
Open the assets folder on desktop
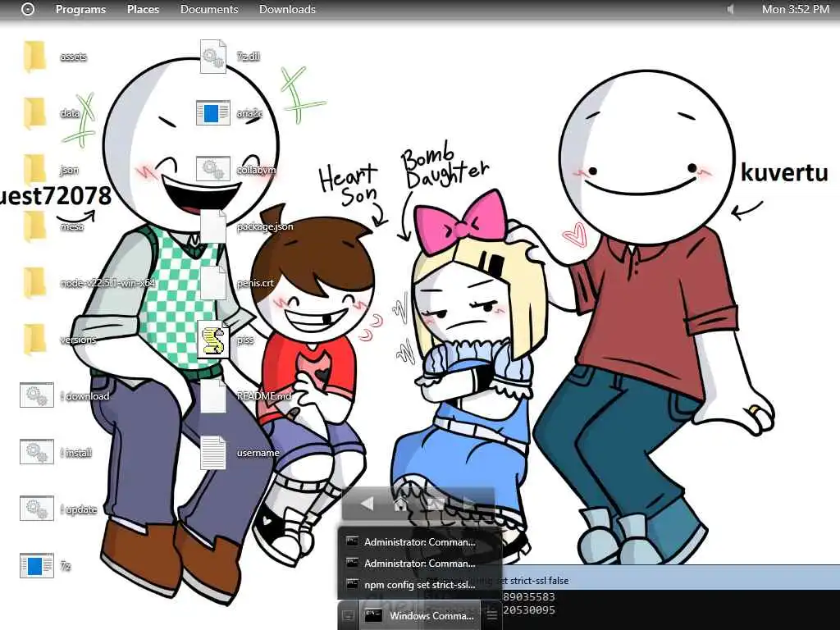pyautogui.click(x=34, y=56)
